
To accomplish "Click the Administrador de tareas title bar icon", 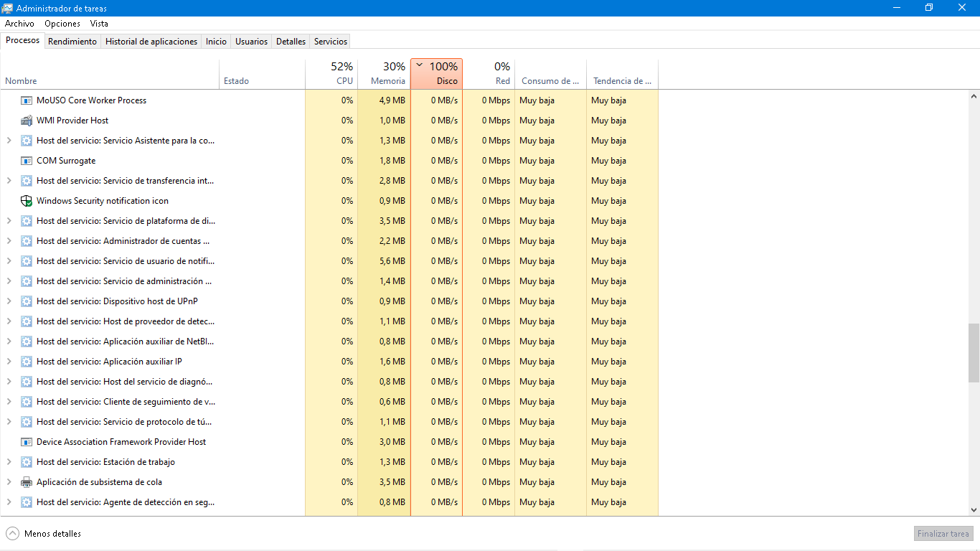I will 7,8.
